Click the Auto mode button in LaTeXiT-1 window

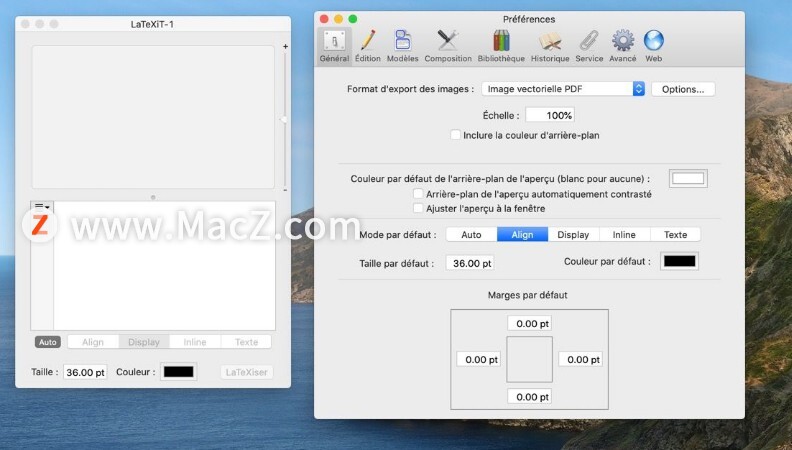pos(48,342)
